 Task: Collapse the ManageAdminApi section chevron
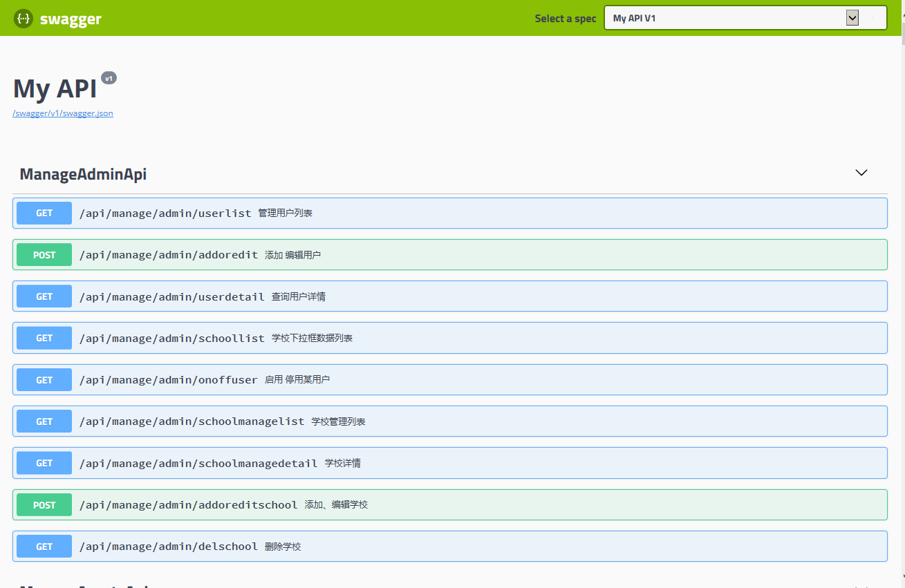[x=861, y=173]
